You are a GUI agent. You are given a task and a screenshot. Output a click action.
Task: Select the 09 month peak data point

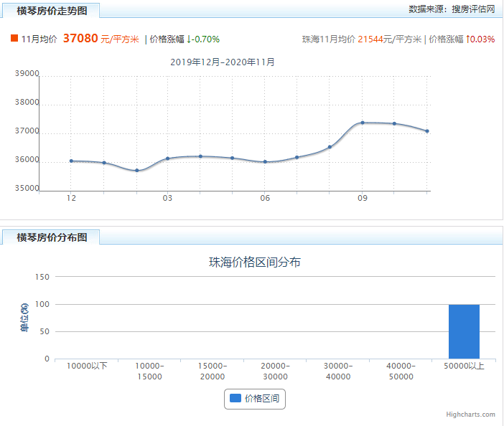point(363,123)
